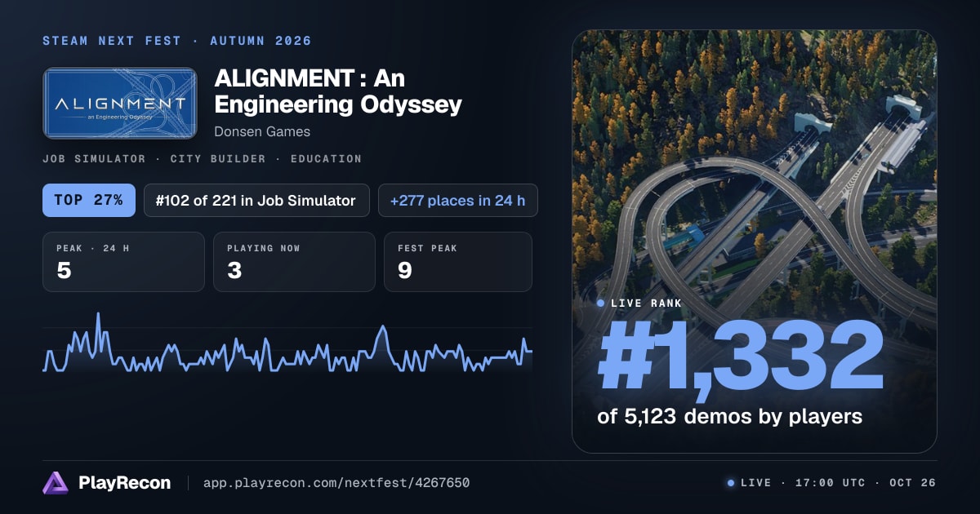
Task: Click the LIVE status dot in footer
Action: click(731, 483)
